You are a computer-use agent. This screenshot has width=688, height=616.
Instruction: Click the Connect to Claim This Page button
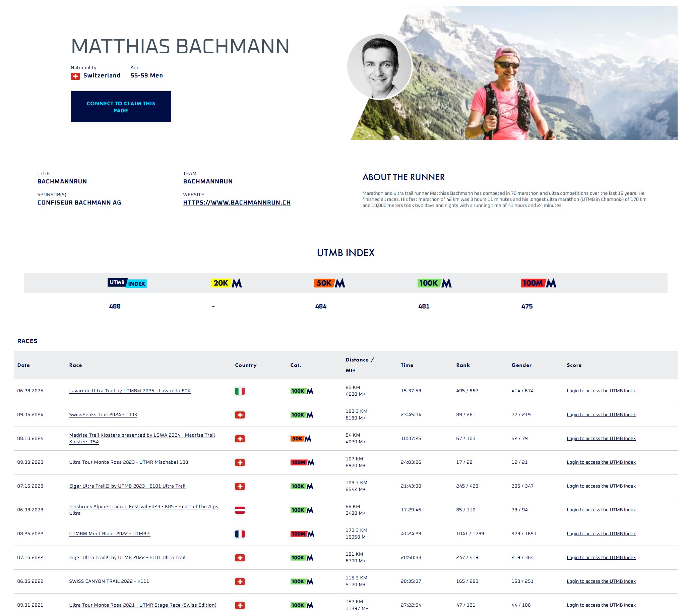point(121,107)
